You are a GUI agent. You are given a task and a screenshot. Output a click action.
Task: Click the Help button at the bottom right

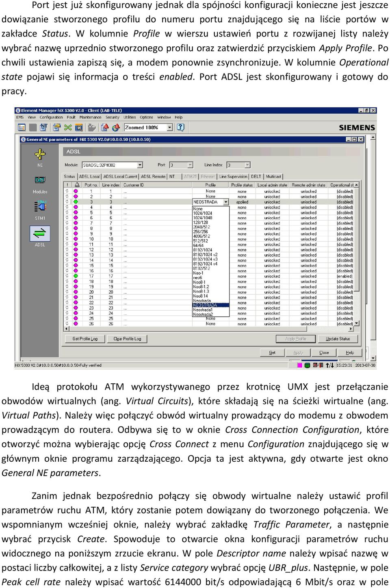tap(350, 352)
